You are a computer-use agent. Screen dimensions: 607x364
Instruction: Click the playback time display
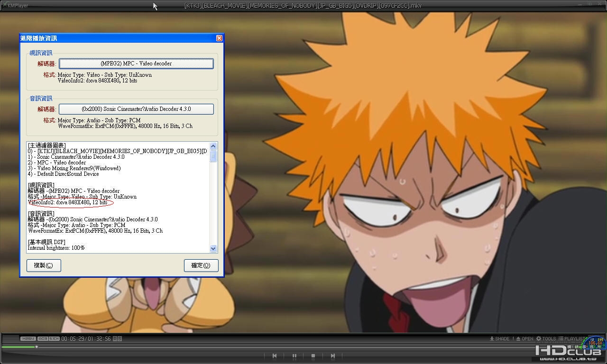click(x=86, y=338)
